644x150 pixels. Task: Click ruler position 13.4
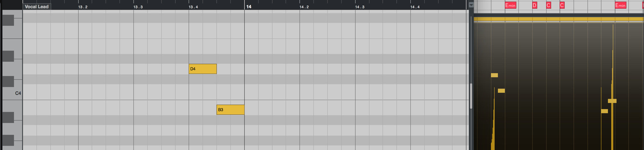[x=193, y=7]
